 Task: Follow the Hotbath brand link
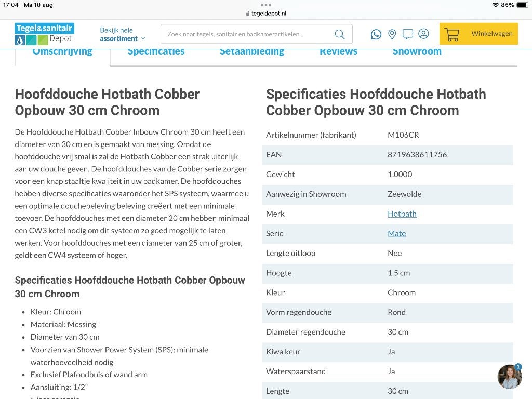(x=402, y=214)
